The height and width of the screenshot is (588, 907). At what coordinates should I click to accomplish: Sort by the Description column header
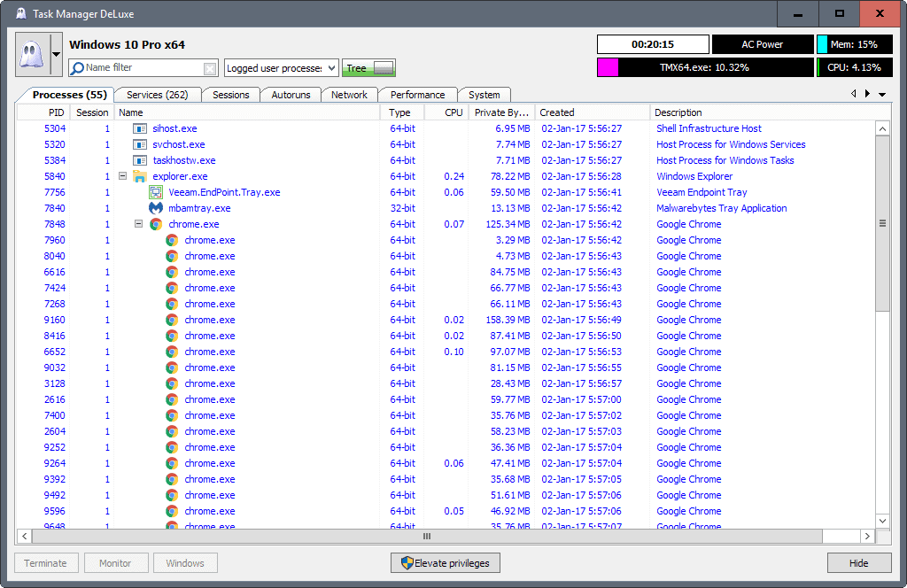tap(763, 112)
